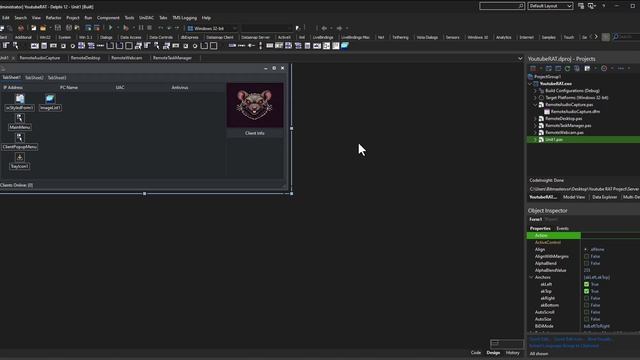Screen dimensions: 640x360
Task: Open the editor tabs overflow chevron
Action: point(520,58)
